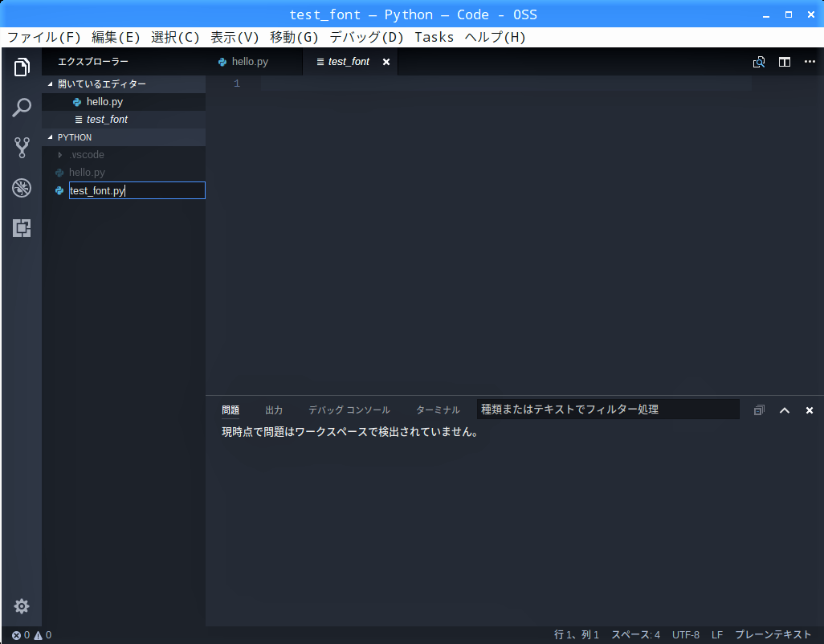The image size is (824, 644).
Task: Open the 表示(V) menu
Action: [235, 37]
